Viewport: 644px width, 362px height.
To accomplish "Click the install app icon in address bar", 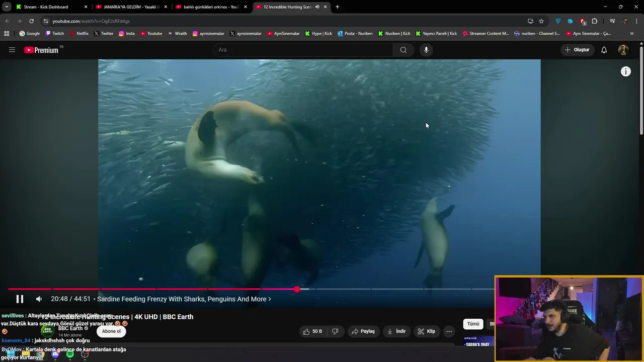I will [x=530, y=21].
